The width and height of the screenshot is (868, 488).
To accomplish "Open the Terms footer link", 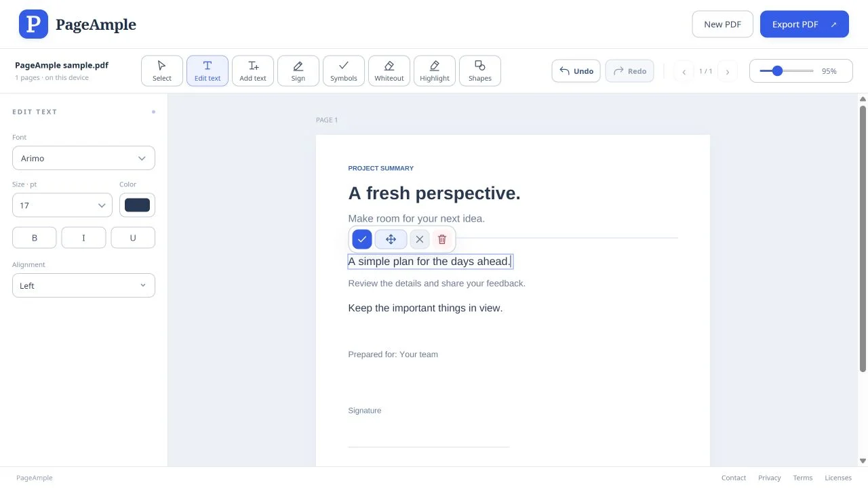I will coord(803,478).
